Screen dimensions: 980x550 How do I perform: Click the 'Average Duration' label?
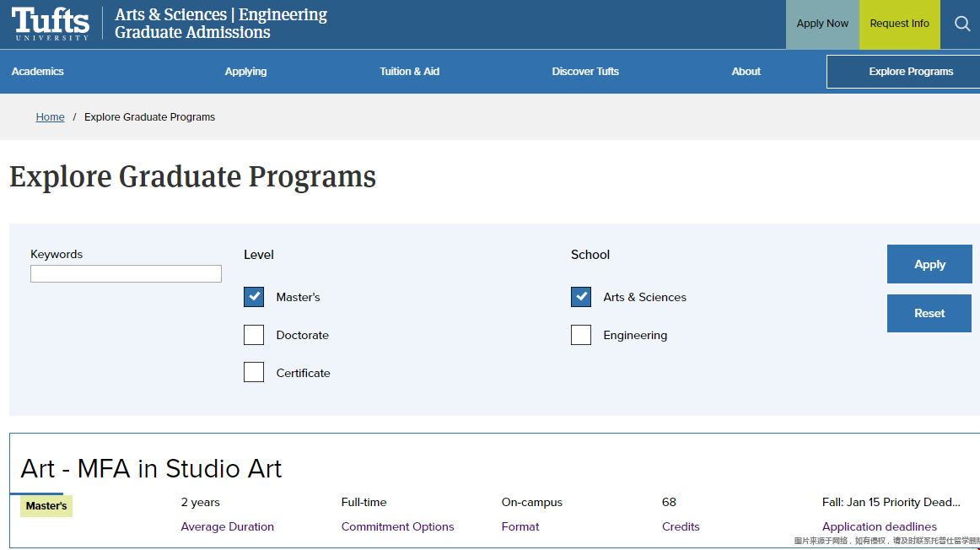pos(228,527)
